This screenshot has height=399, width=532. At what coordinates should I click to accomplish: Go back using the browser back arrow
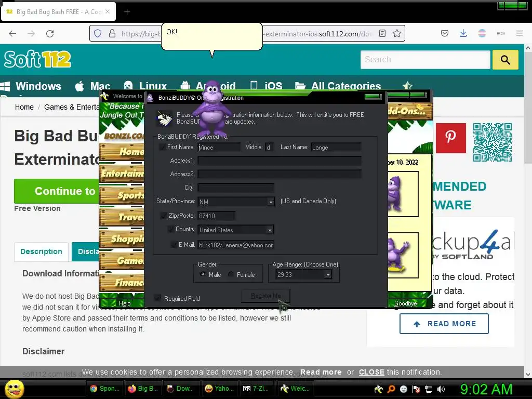coord(12,34)
